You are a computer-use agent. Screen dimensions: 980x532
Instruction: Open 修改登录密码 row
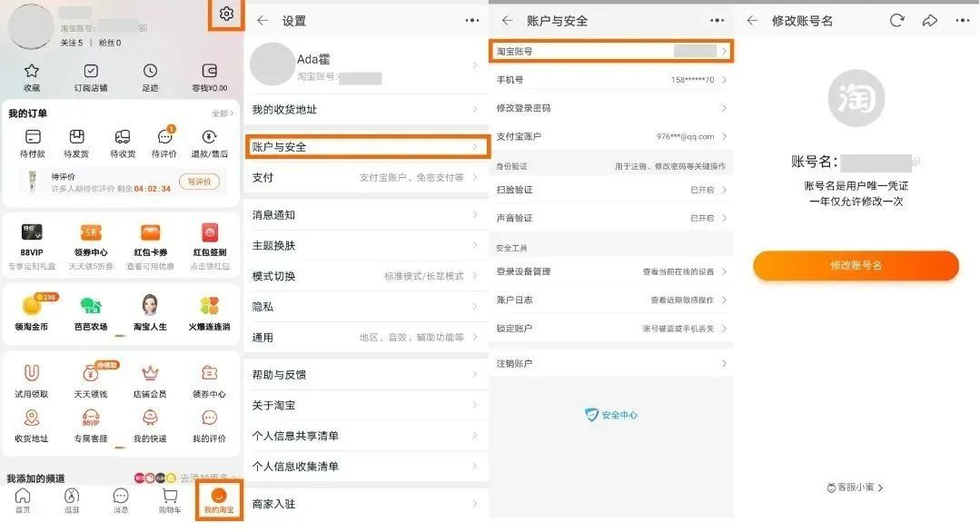click(x=611, y=108)
